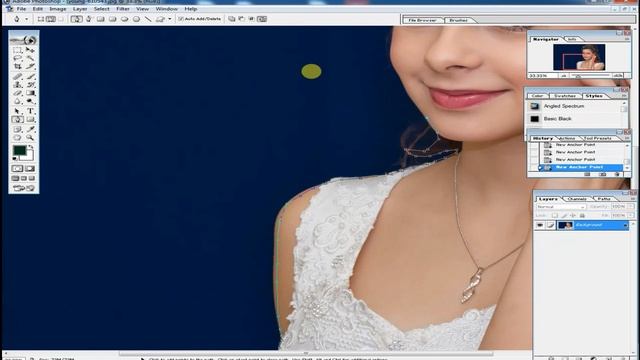
Task: Select the Crop tool
Action: click(x=17, y=66)
